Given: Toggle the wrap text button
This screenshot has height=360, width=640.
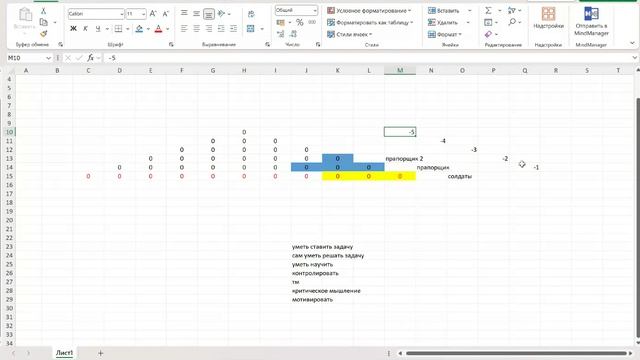Looking at the screenshot, I should coord(251,14).
